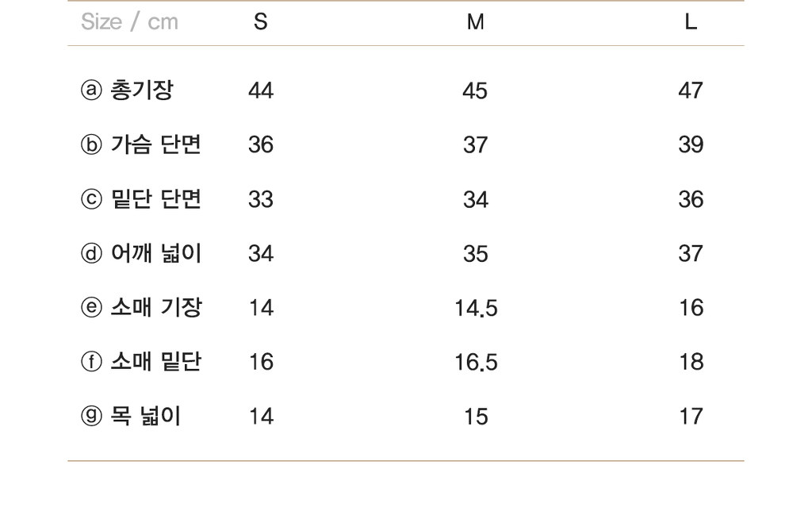Screen dimensions: 812x515
Task: Select the L size column header
Action: click(x=691, y=21)
